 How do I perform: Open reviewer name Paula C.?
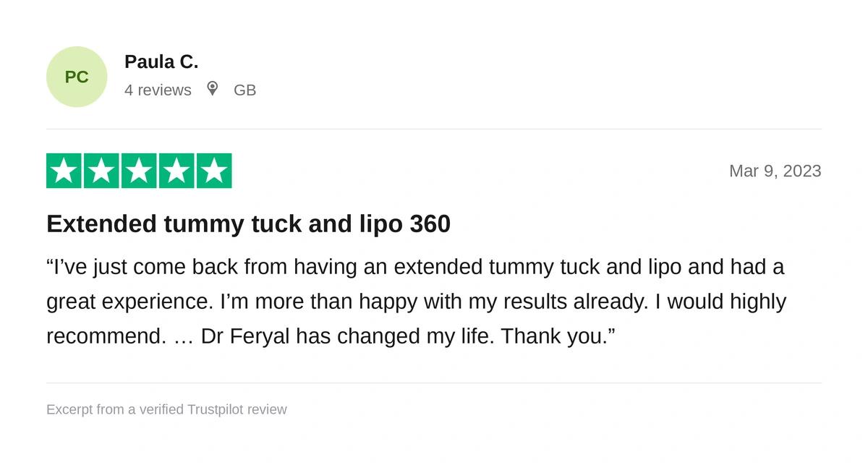tap(161, 62)
